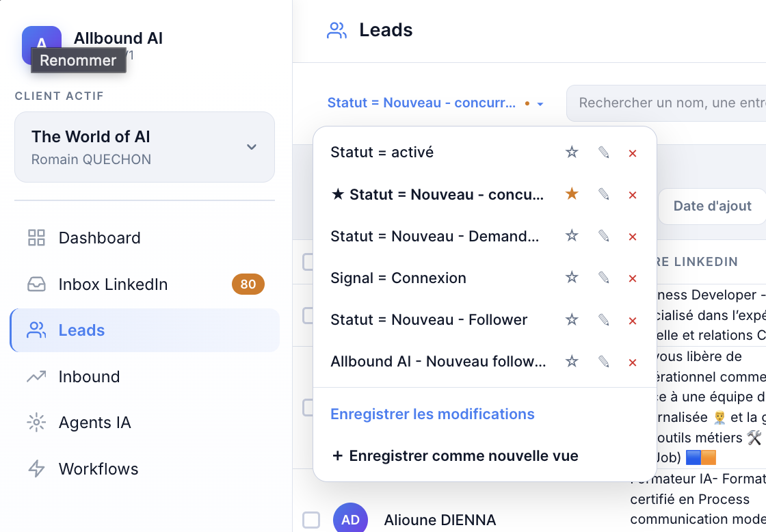Favorite the "Statut = Nouveau - Follower" view
766x532 pixels.
pyautogui.click(x=572, y=319)
